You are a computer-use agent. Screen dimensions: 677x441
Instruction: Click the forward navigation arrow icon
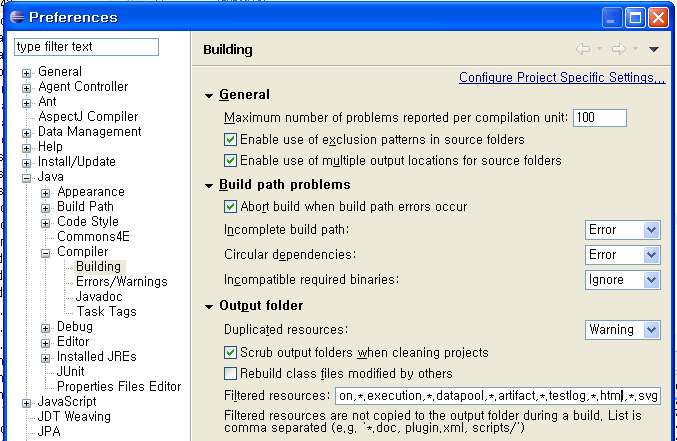[x=619, y=49]
